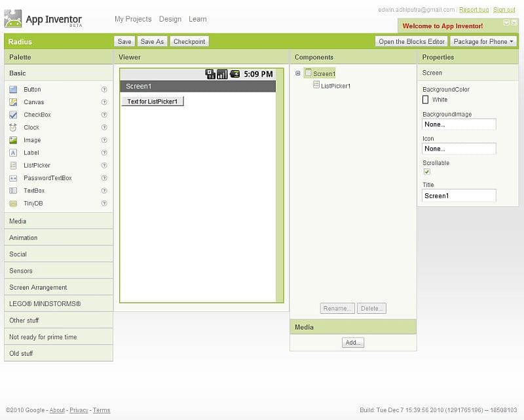The width and height of the screenshot is (524, 420).
Task: Expand the Sensors palette section
Action: click(x=58, y=271)
